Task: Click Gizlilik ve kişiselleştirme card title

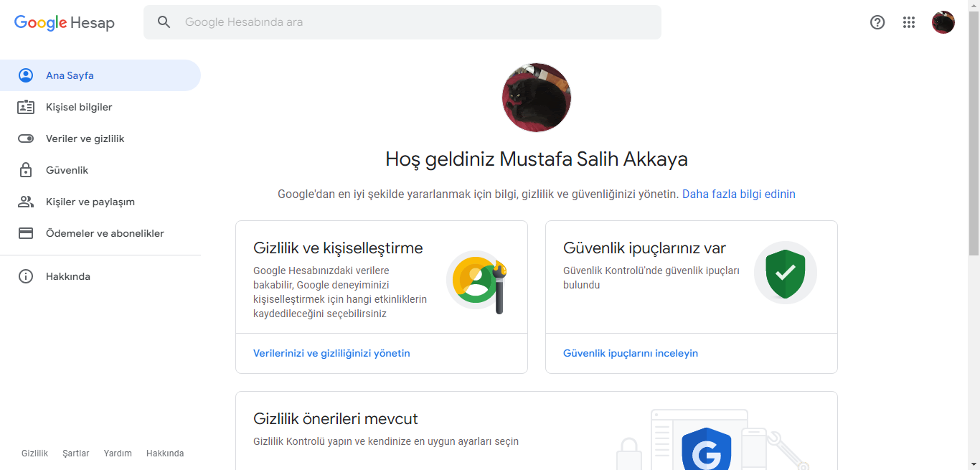Action: (x=338, y=248)
